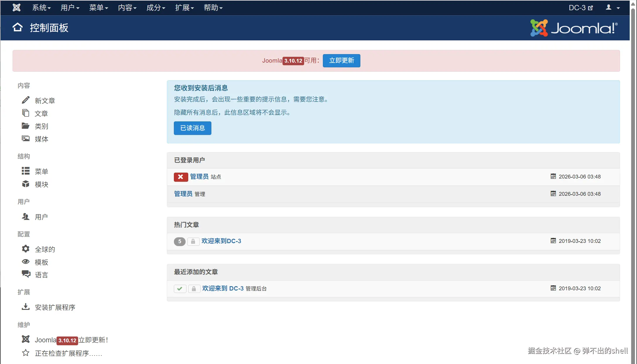Viewport: 637px width, 364px height.
Task: Click the 模板 eye icon
Action: (x=25, y=262)
